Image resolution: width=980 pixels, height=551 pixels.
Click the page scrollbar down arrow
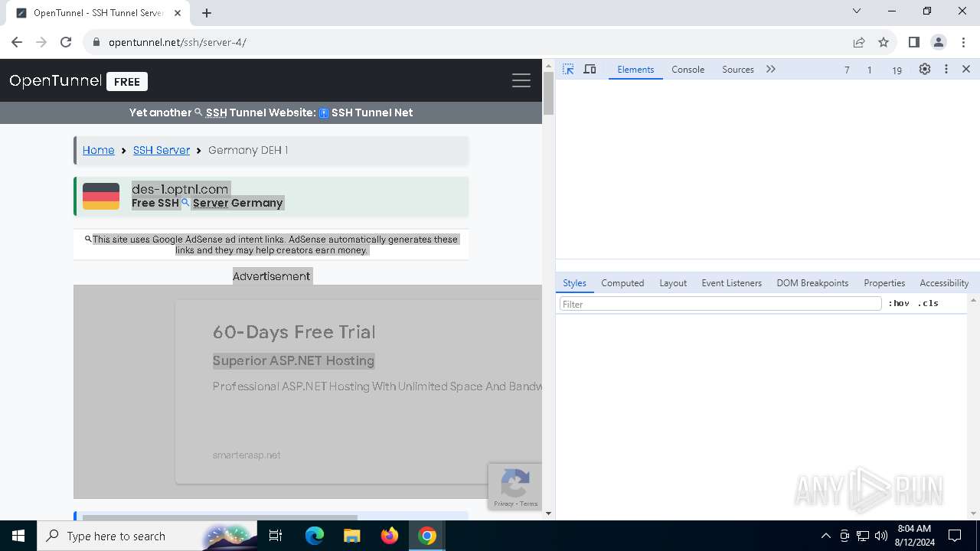548,514
